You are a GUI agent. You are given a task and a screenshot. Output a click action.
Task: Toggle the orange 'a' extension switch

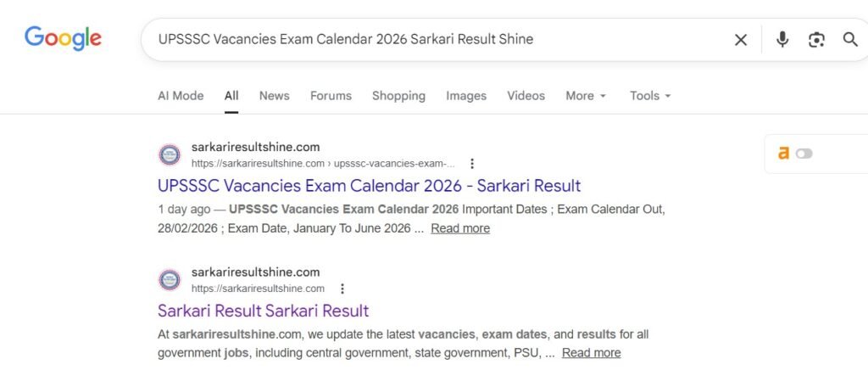pyautogui.click(x=804, y=154)
